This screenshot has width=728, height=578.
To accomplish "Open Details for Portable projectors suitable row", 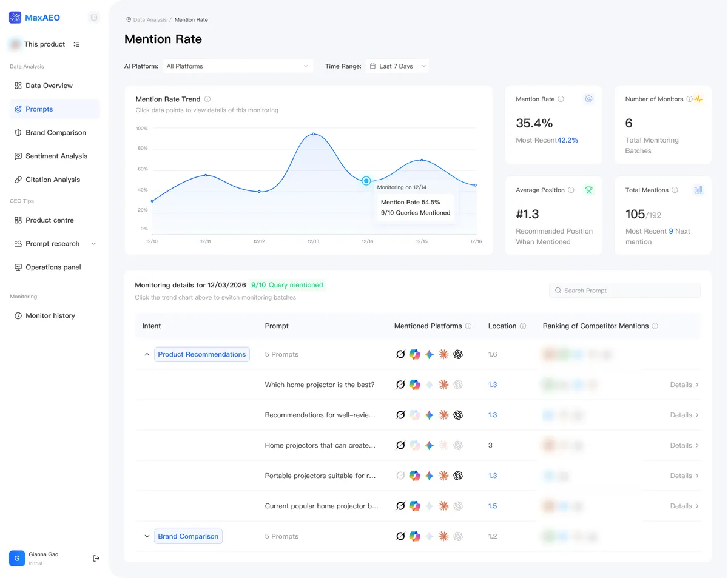I will (x=684, y=476).
